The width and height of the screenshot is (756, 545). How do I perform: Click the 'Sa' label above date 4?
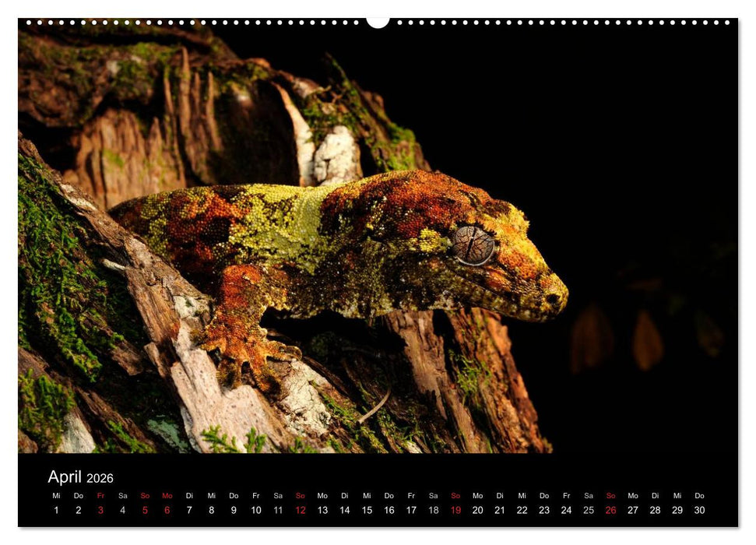tap(121, 494)
